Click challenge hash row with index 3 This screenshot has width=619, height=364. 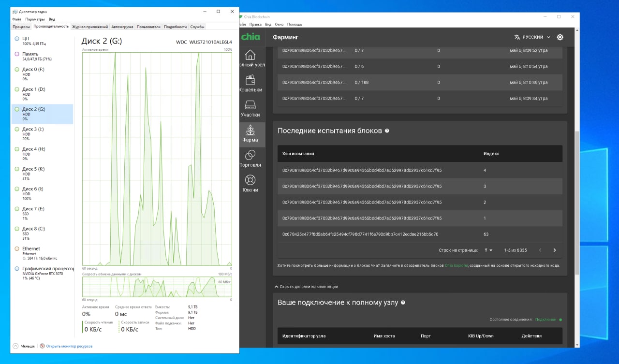point(420,186)
